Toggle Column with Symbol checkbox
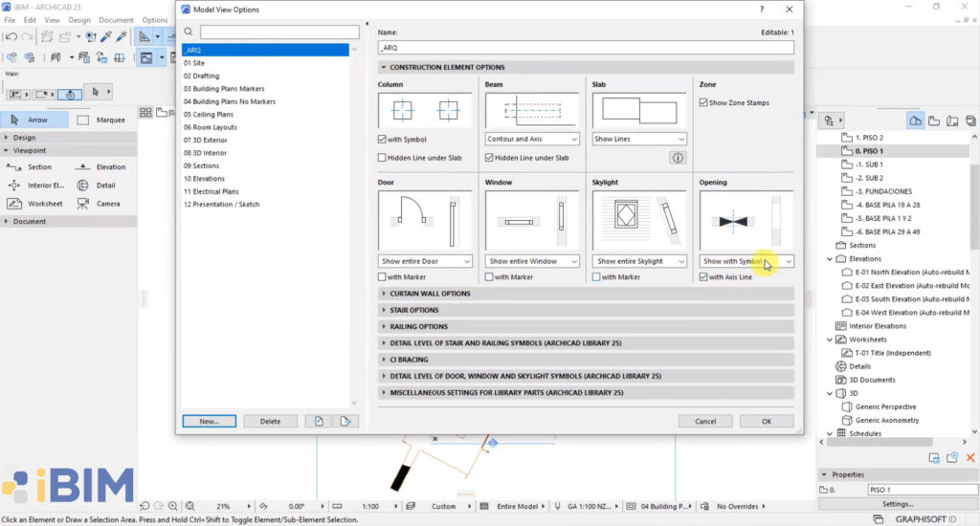Viewport: 980px width, 526px height. point(382,140)
